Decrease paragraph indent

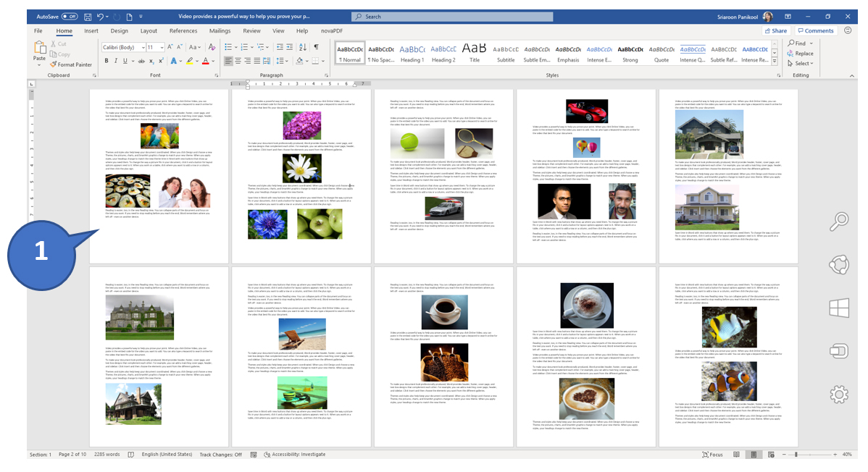pos(280,47)
